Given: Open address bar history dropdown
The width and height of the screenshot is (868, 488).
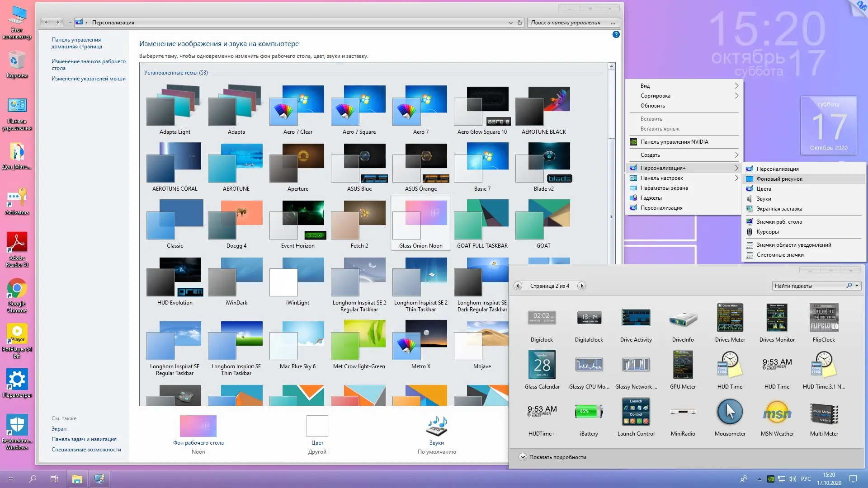Looking at the screenshot, I should 510,23.
